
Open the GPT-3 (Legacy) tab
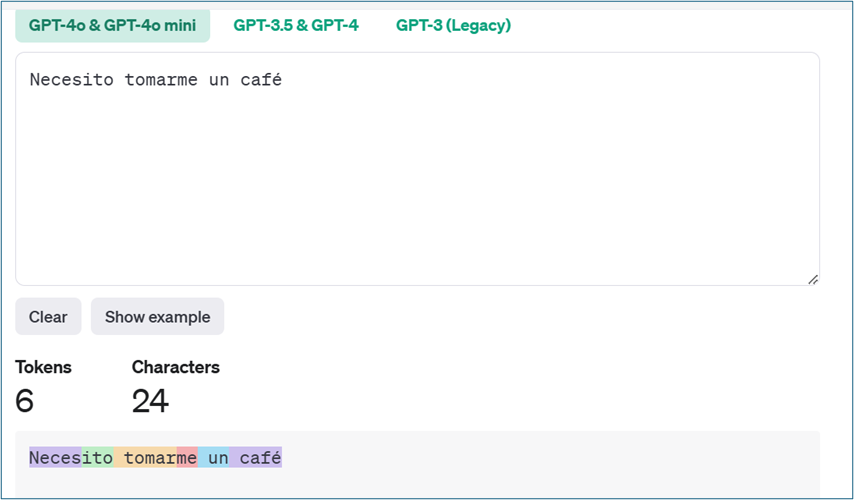click(453, 26)
